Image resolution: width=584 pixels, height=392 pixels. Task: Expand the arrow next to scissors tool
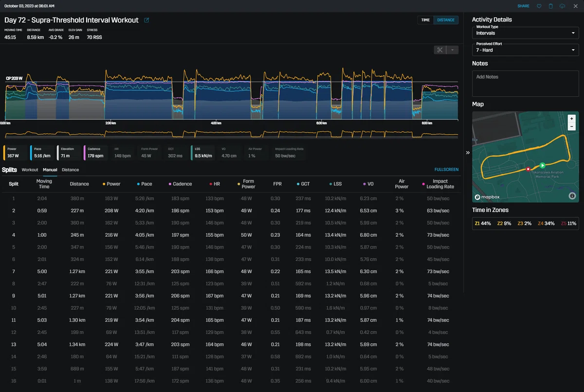coord(453,50)
